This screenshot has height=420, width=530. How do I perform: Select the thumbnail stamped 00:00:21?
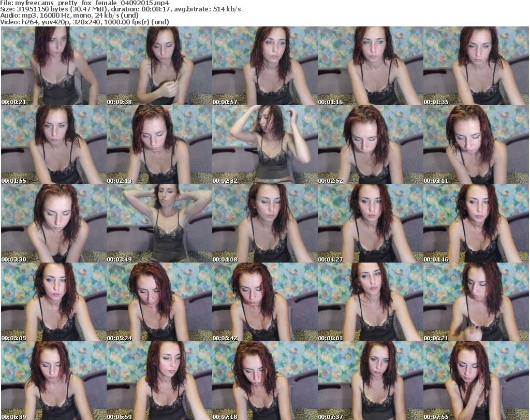(x=53, y=66)
